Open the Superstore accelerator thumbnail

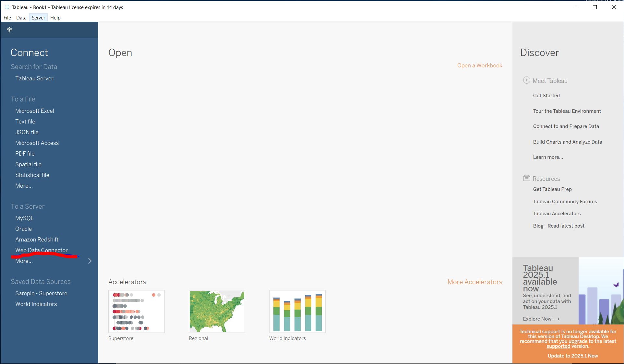click(x=137, y=311)
